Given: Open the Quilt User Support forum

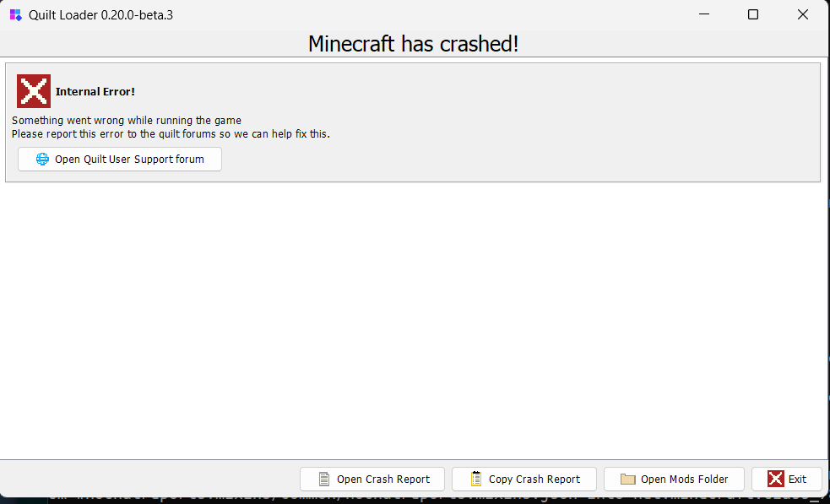Looking at the screenshot, I should pyautogui.click(x=119, y=159).
